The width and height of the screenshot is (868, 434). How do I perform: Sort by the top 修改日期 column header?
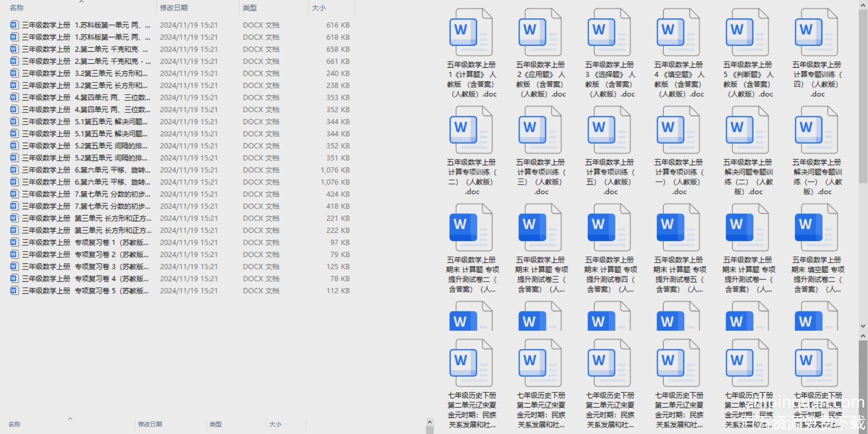(x=174, y=8)
